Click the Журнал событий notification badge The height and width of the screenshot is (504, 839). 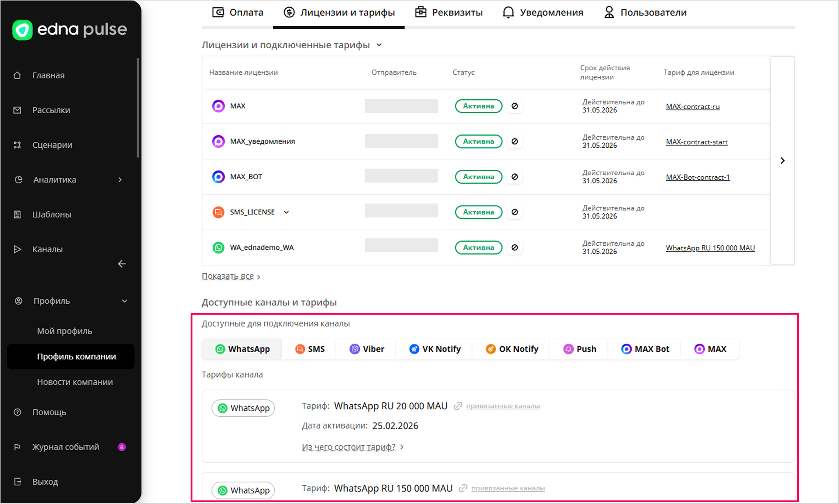pyautogui.click(x=122, y=447)
